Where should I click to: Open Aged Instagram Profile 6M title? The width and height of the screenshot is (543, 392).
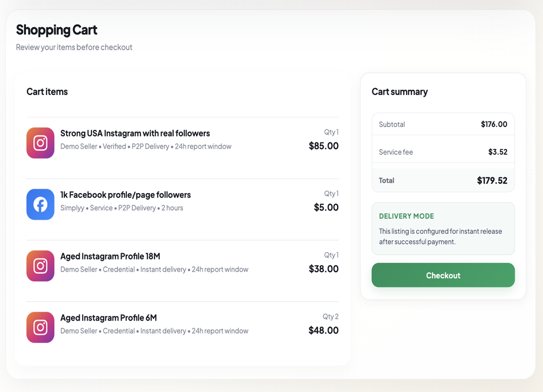click(109, 318)
